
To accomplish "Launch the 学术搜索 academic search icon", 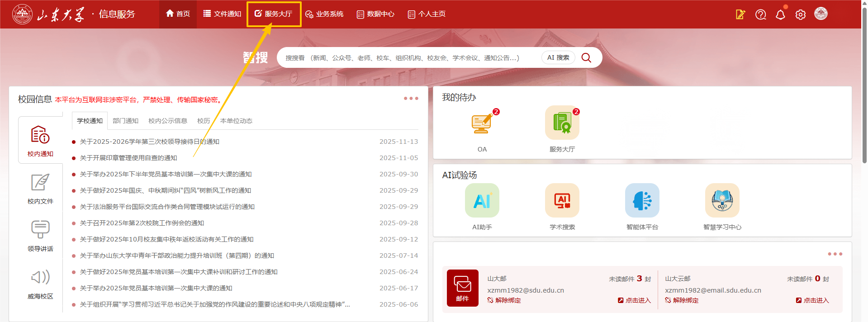I will pyautogui.click(x=562, y=200).
